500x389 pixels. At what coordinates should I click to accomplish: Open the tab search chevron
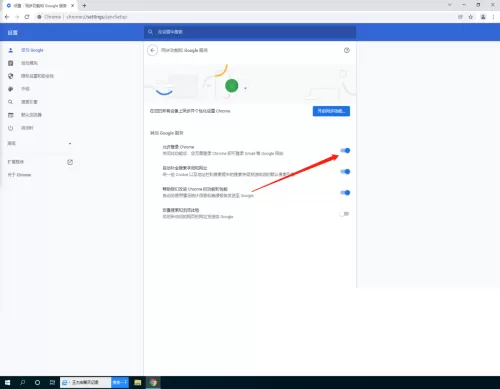point(450,5)
